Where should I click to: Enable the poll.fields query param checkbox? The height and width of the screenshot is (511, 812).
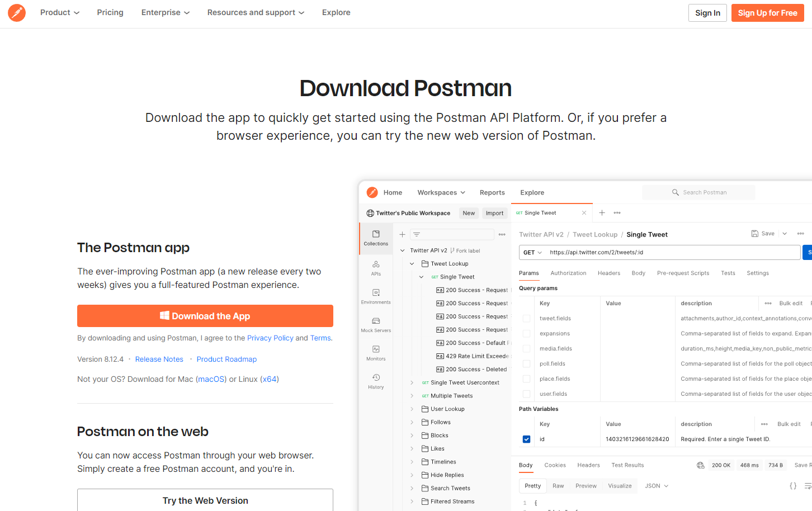(526, 364)
